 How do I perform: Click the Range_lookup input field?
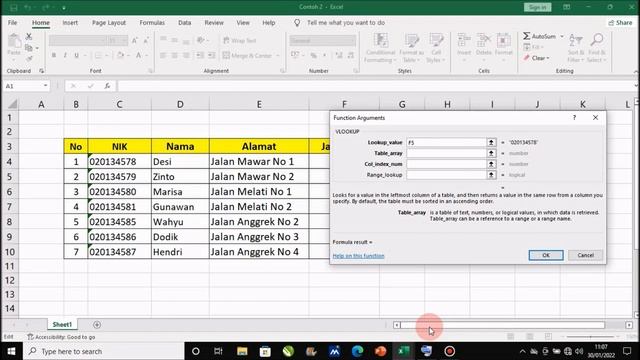pos(447,175)
